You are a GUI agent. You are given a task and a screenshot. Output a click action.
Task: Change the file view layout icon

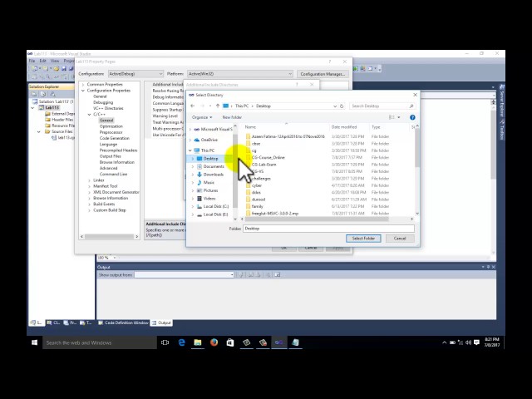pyautogui.click(x=392, y=117)
